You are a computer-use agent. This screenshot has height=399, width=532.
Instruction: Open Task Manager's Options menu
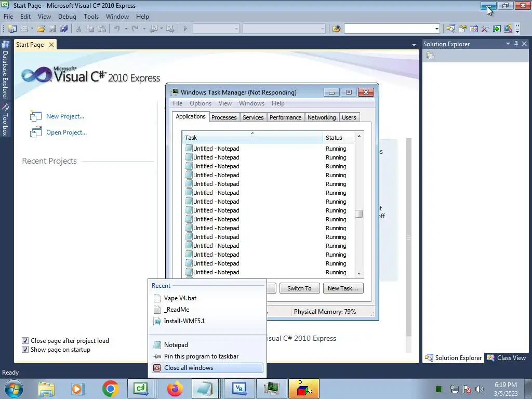[201, 103]
